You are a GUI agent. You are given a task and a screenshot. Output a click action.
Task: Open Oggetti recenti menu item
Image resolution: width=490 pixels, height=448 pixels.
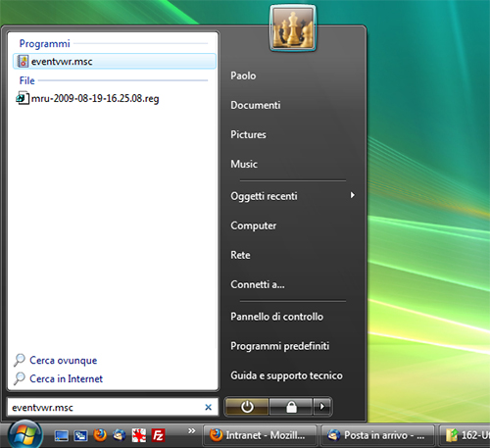(x=264, y=196)
